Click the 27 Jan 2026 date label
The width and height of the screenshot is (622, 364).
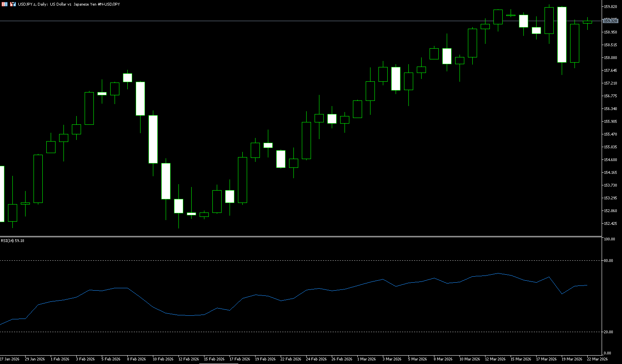[10, 359]
